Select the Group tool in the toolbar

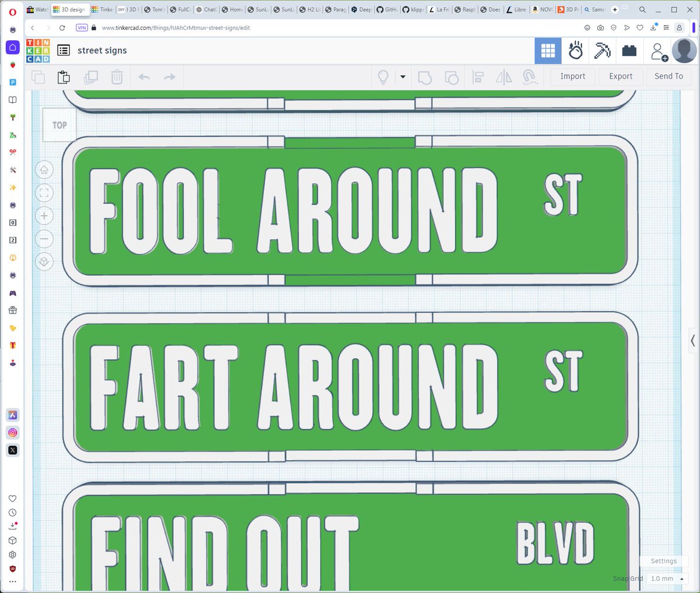(x=425, y=77)
